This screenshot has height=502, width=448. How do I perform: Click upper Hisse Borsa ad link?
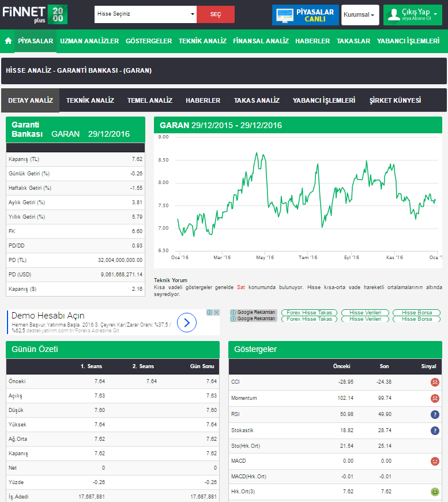click(417, 313)
